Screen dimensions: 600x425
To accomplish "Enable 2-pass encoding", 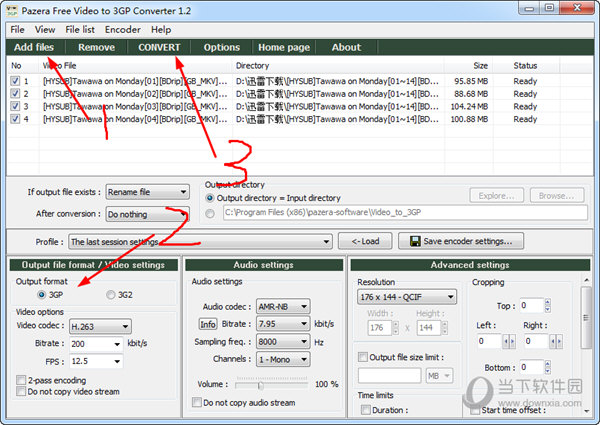I will pyautogui.click(x=21, y=380).
